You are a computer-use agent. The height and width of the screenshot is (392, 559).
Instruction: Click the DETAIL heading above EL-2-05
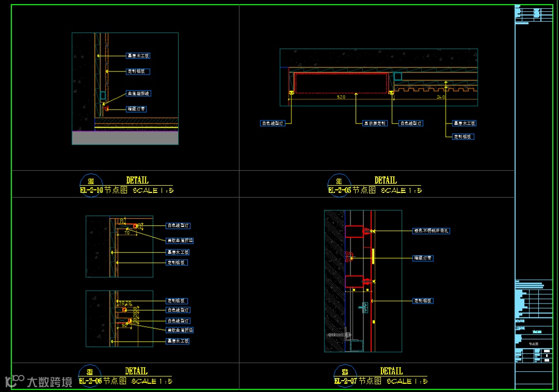click(386, 180)
